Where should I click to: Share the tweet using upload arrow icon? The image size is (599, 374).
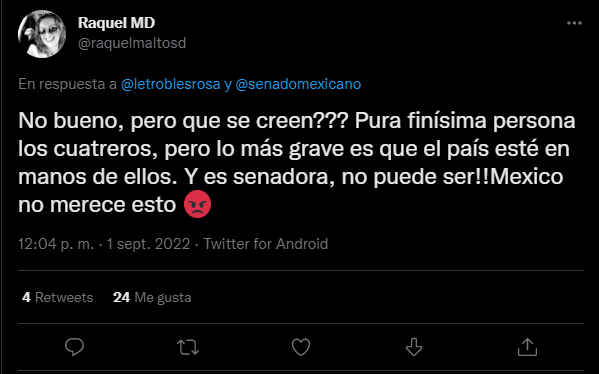[527, 347]
